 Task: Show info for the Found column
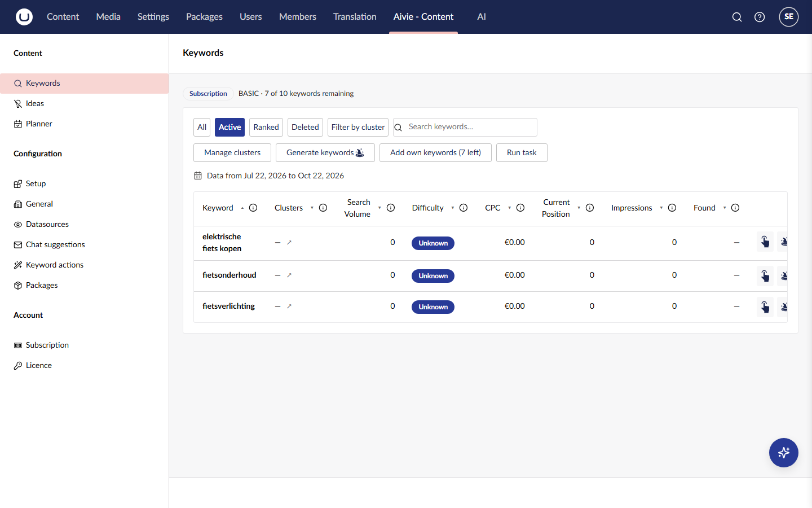735,208
